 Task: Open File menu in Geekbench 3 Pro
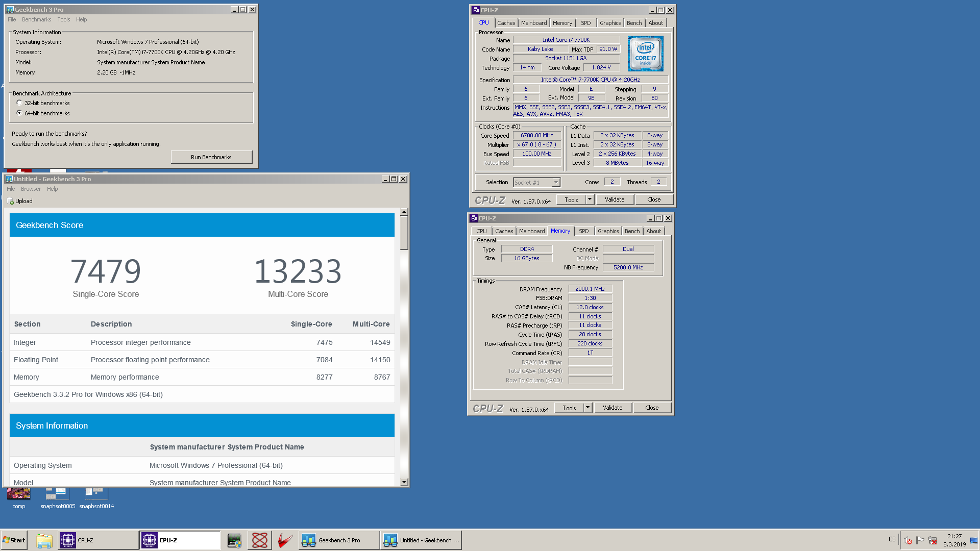tap(12, 19)
